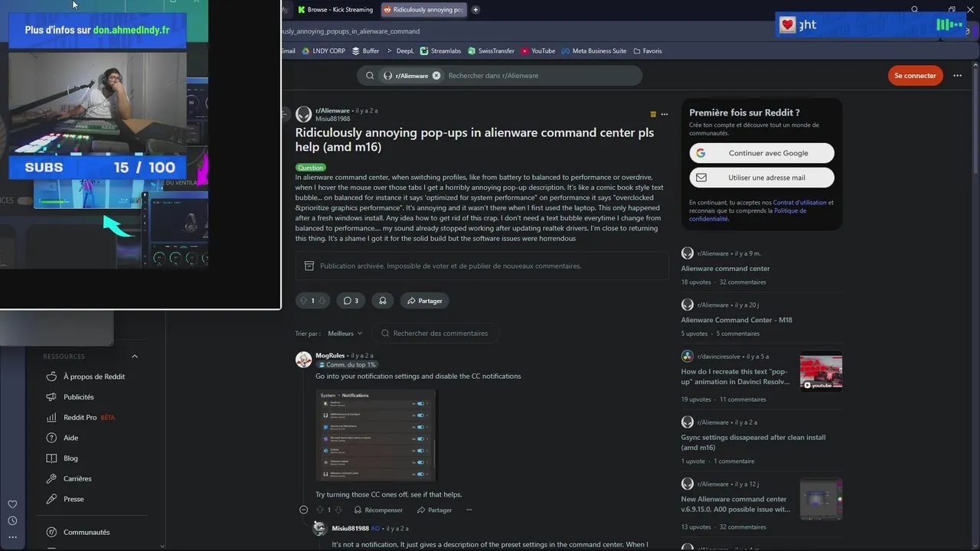Open the Streamlabs bookmark
The height and width of the screenshot is (551, 980).
[x=440, y=51]
